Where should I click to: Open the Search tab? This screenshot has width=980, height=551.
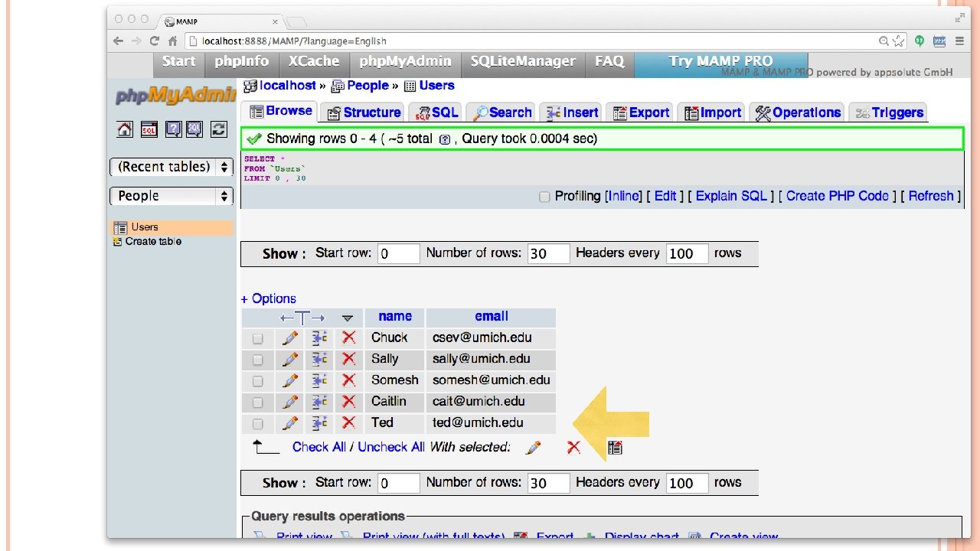coord(501,112)
